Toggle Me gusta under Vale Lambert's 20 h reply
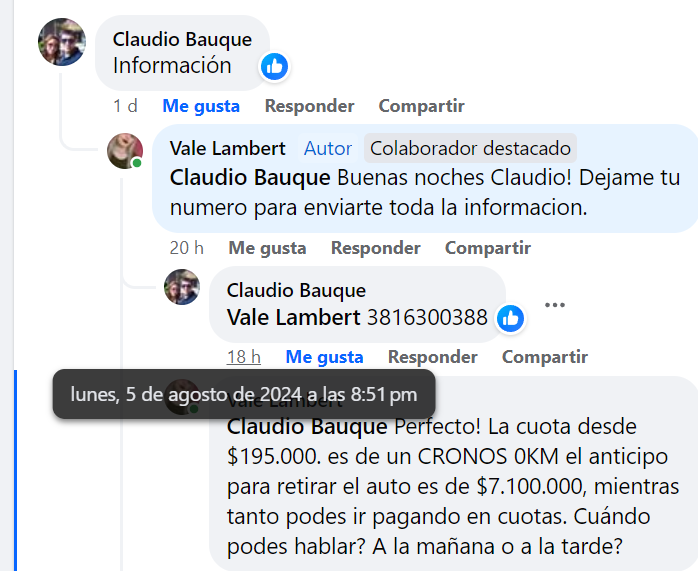This screenshot has width=698, height=571. click(x=268, y=248)
